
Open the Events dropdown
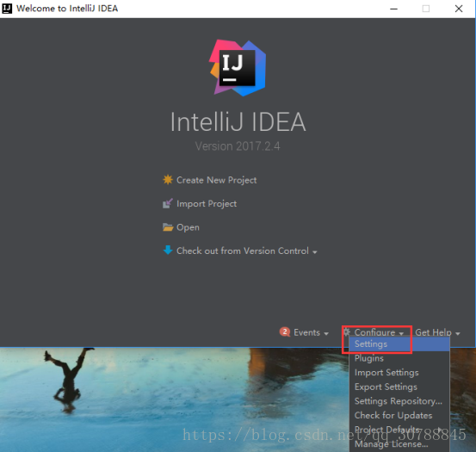(x=311, y=332)
